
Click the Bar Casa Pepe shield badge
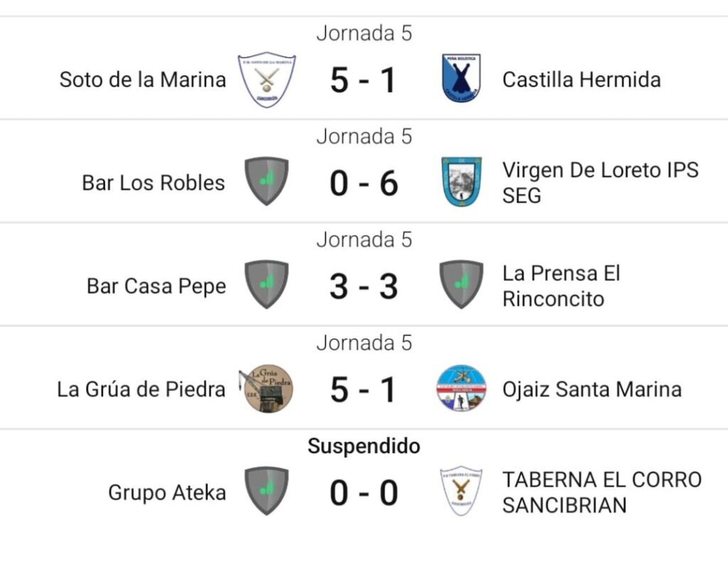[267, 285]
